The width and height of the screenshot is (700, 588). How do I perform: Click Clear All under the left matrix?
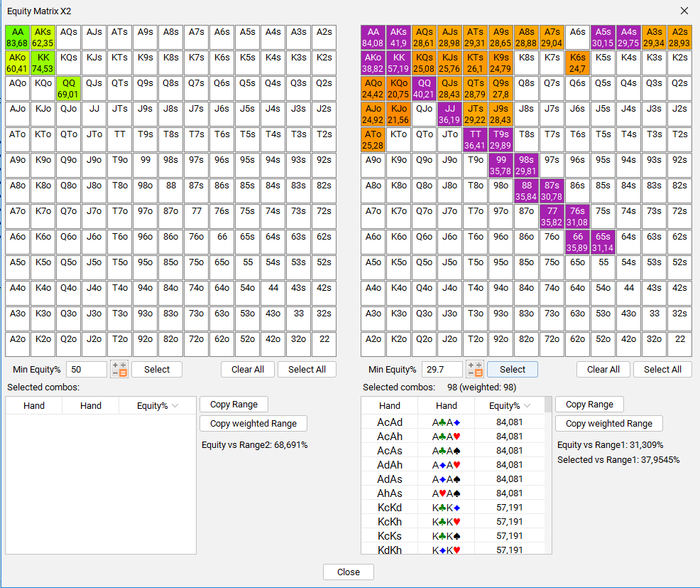[x=248, y=369]
